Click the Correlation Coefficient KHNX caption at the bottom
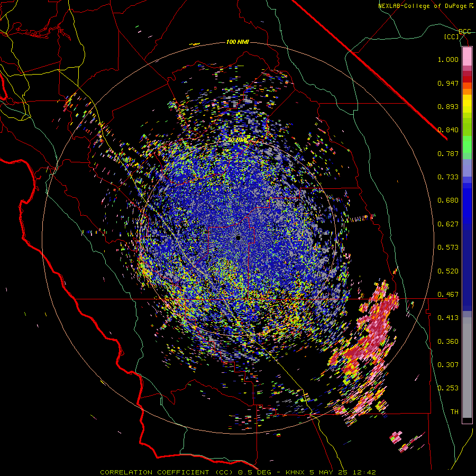Viewport: 476px width, 476px height. [x=238, y=472]
